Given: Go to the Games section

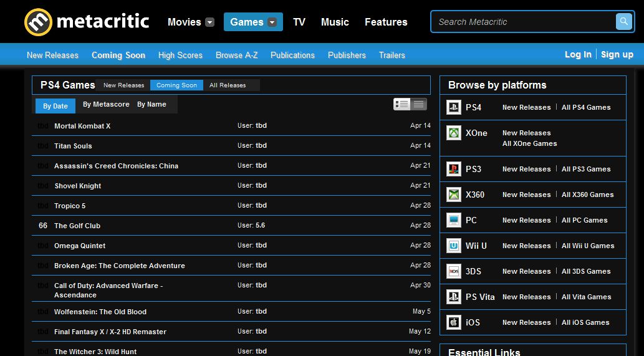Looking at the screenshot, I should tap(246, 22).
